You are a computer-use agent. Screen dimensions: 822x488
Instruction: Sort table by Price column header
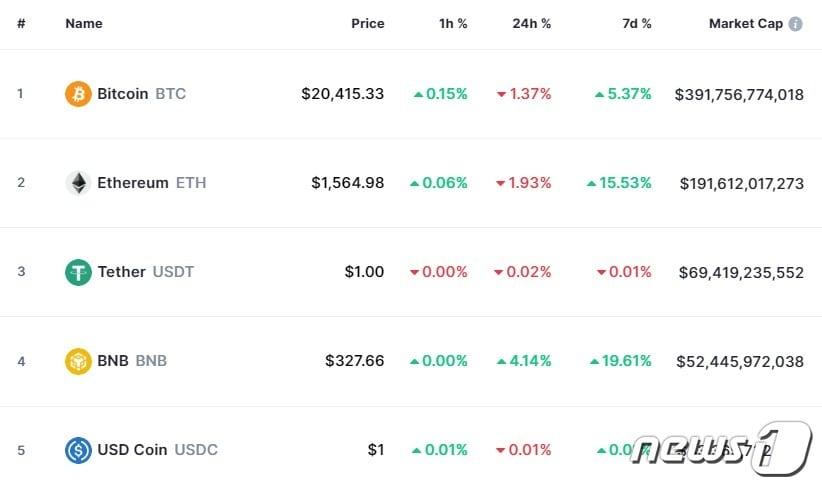click(367, 23)
